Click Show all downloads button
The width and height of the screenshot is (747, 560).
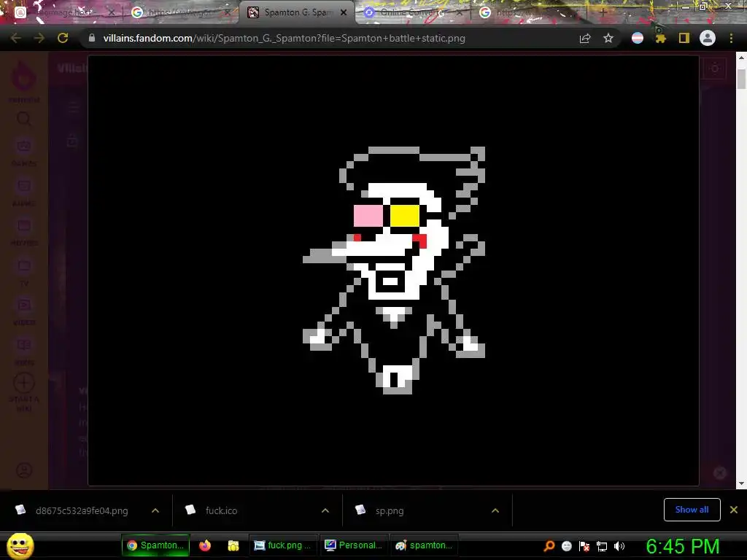[x=692, y=510]
